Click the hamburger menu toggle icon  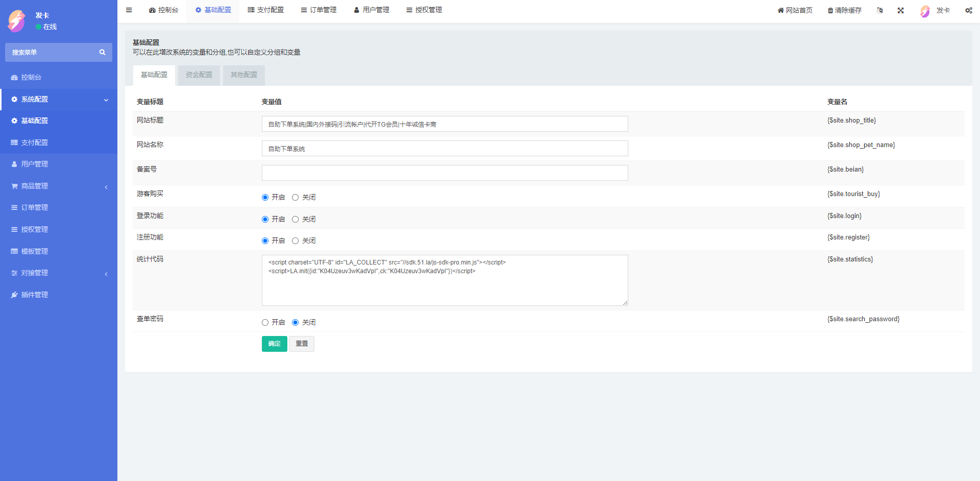click(x=129, y=10)
